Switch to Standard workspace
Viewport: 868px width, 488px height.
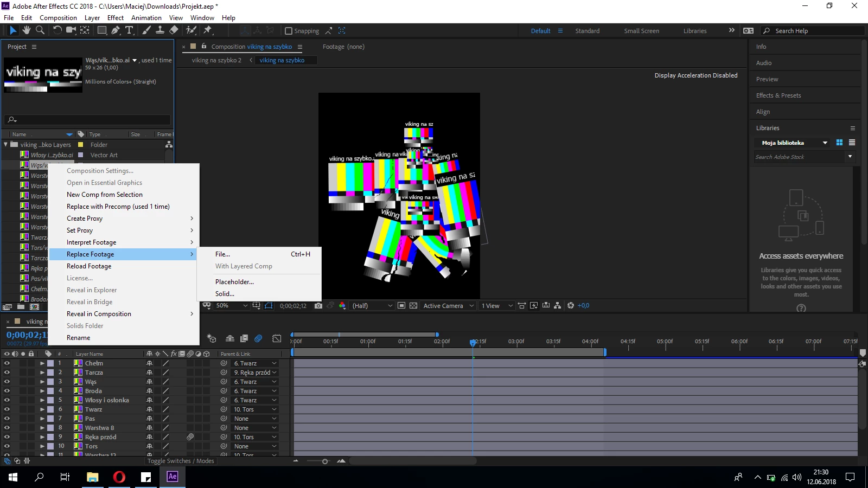pos(588,31)
